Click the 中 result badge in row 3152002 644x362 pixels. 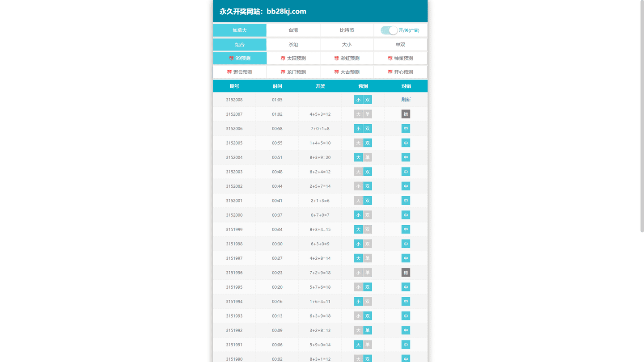(x=406, y=186)
